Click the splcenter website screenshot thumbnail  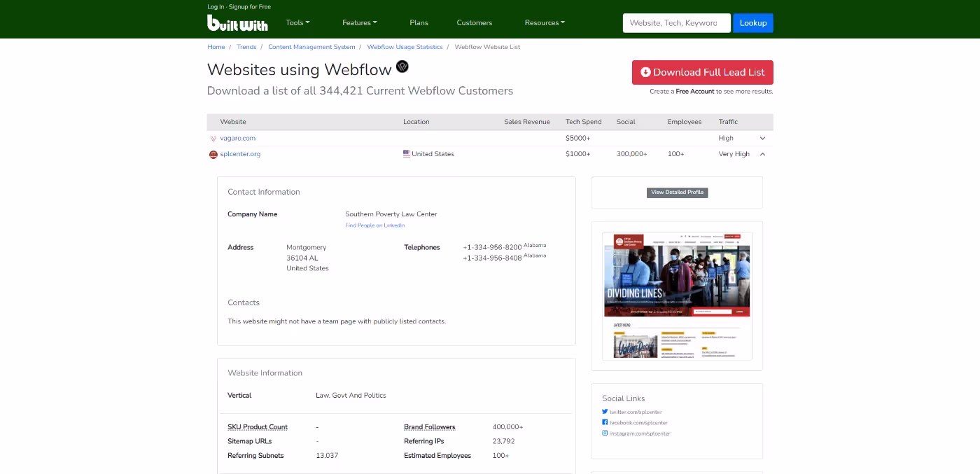[677, 296]
